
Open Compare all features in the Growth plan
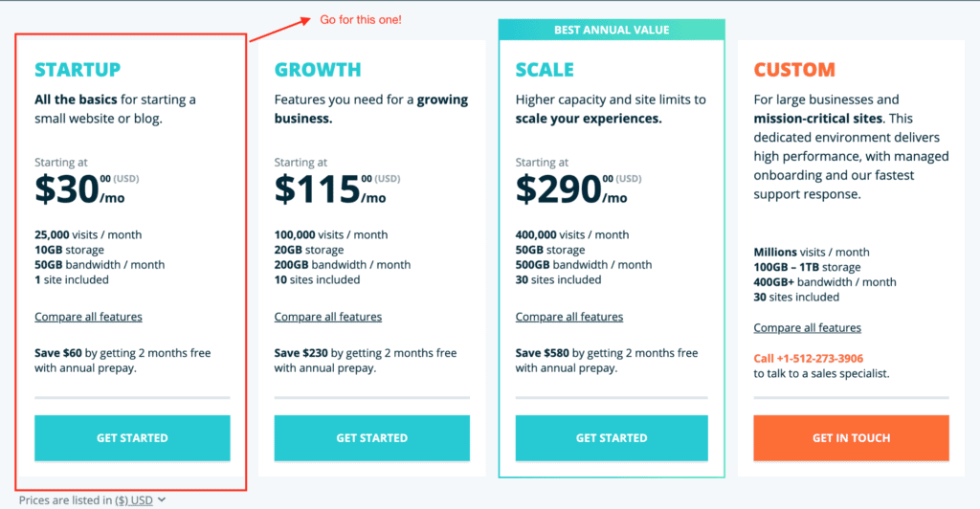click(x=328, y=317)
